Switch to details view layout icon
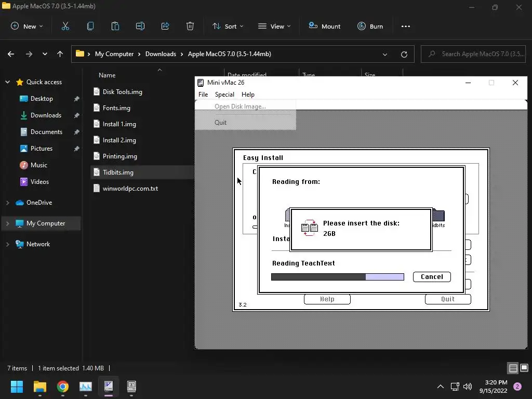Image resolution: width=532 pixels, height=399 pixels. (x=513, y=368)
